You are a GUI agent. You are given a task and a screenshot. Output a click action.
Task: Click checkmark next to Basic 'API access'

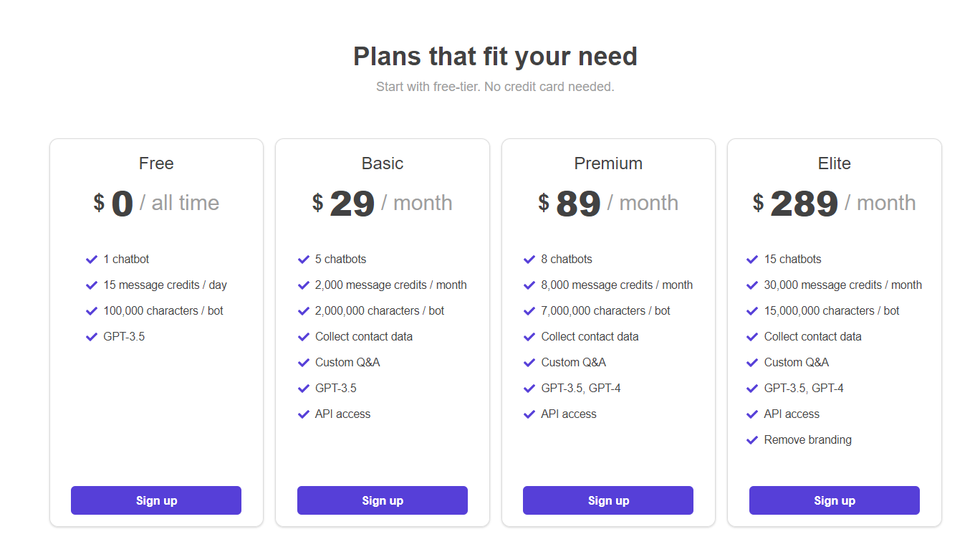click(304, 414)
